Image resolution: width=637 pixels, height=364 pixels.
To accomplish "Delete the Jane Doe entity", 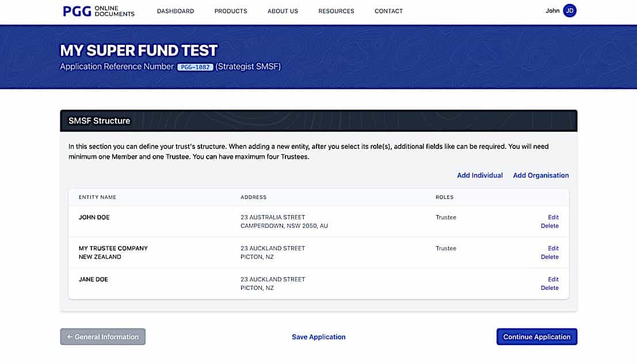I will (x=550, y=288).
